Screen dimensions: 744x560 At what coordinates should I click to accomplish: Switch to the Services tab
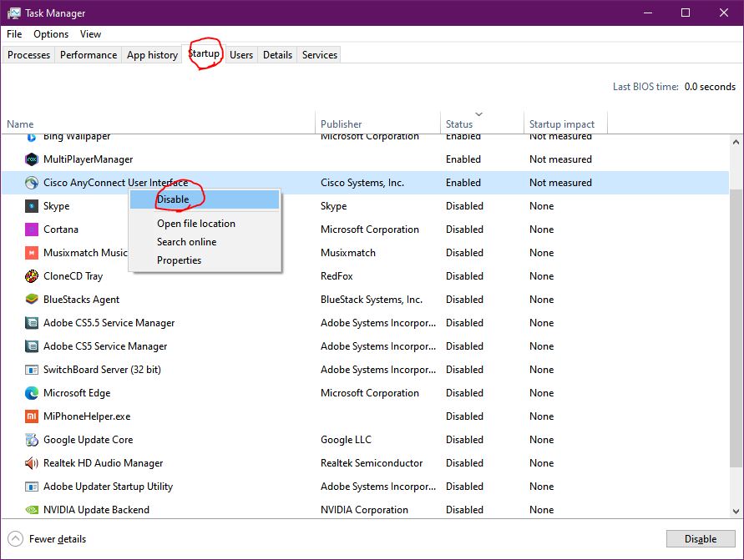click(319, 55)
